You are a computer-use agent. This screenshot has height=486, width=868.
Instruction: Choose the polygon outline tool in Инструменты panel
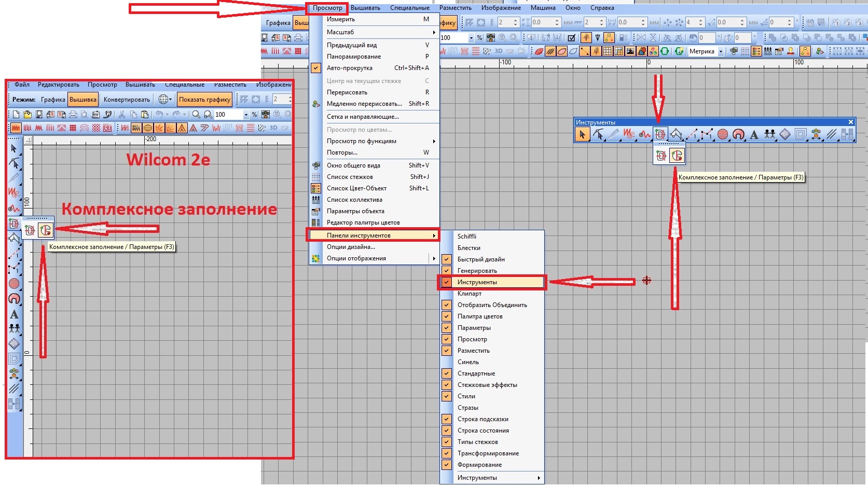coord(676,135)
